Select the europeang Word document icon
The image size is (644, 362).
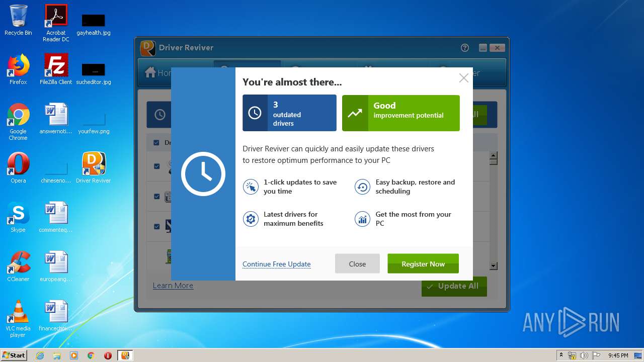[x=56, y=262]
